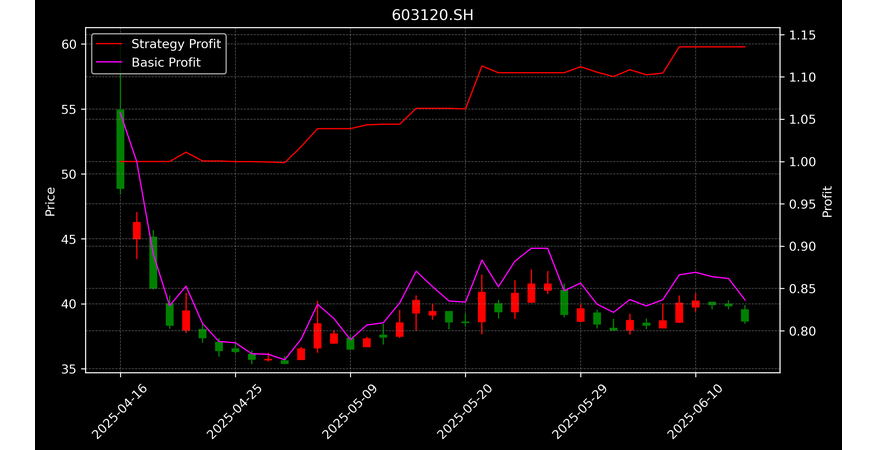
Task: Click the 1.00 tick on Profit axis
Action: tap(802, 162)
